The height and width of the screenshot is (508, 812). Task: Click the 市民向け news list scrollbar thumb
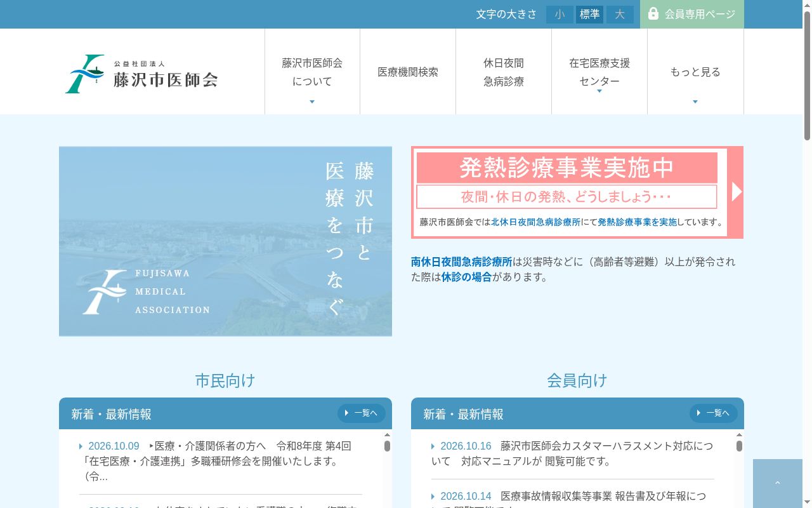[x=387, y=446]
